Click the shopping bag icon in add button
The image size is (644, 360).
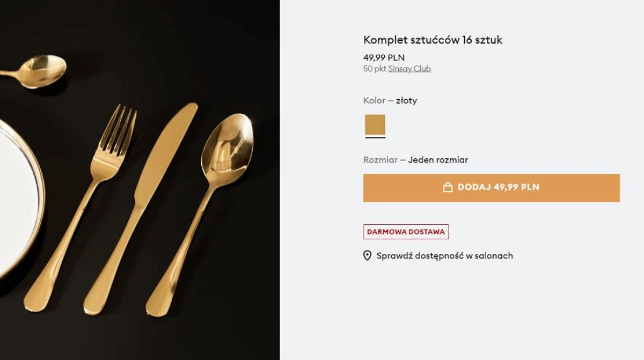(x=448, y=187)
